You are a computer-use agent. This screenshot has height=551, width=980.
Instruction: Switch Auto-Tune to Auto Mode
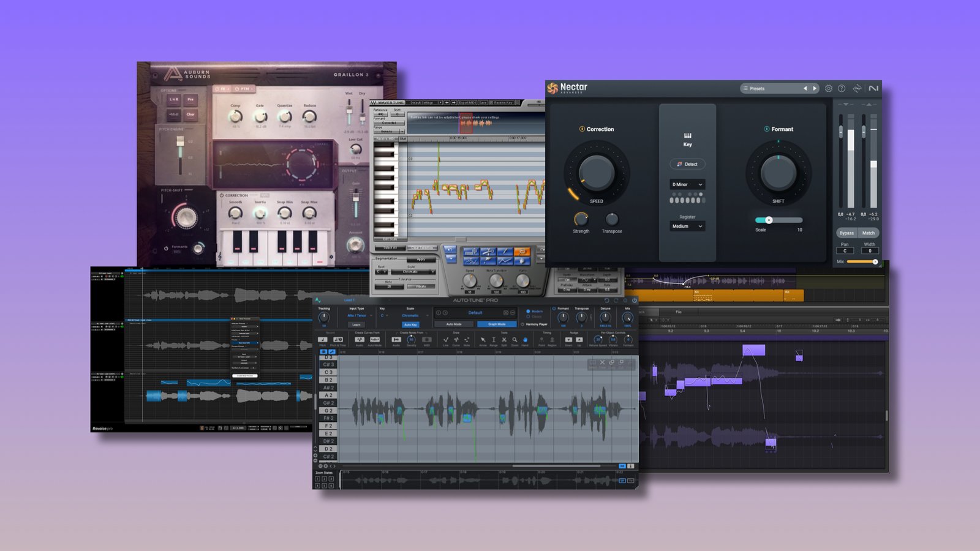point(454,324)
